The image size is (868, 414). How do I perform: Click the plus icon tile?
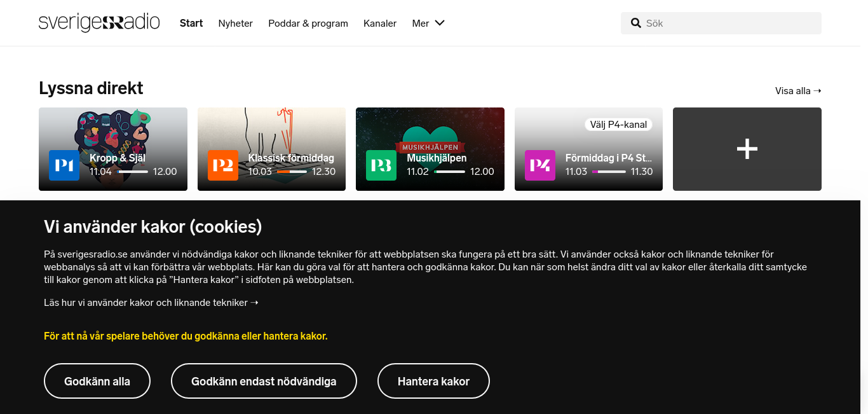coord(747,149)
